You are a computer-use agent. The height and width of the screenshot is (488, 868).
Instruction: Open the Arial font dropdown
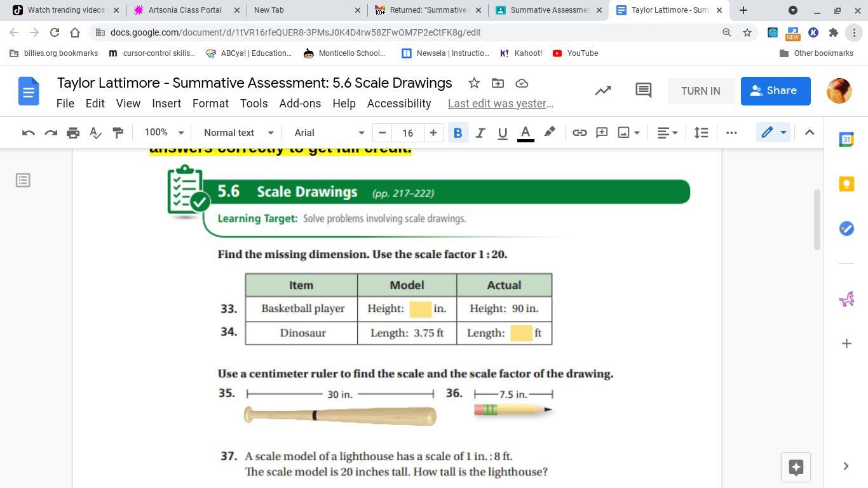(x=329, y=133)
